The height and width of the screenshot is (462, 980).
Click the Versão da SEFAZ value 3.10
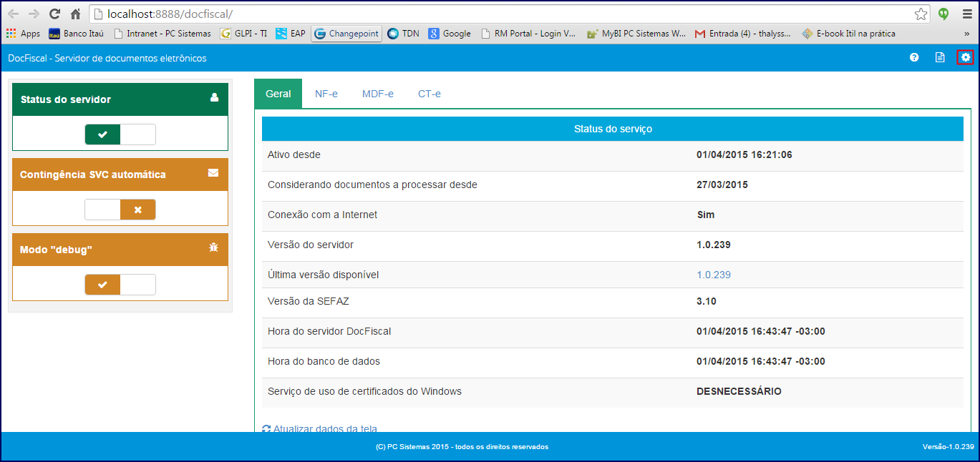tap(707, 301)
